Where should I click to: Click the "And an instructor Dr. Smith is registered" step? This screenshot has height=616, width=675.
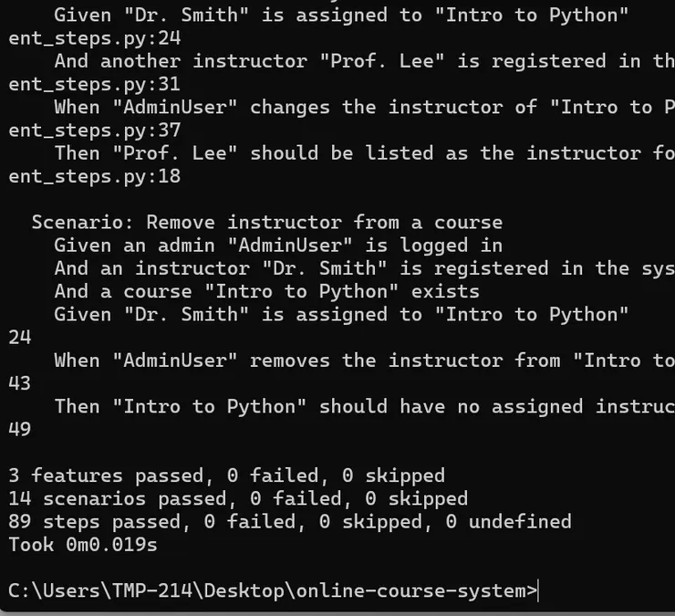(x=363, y=268)
